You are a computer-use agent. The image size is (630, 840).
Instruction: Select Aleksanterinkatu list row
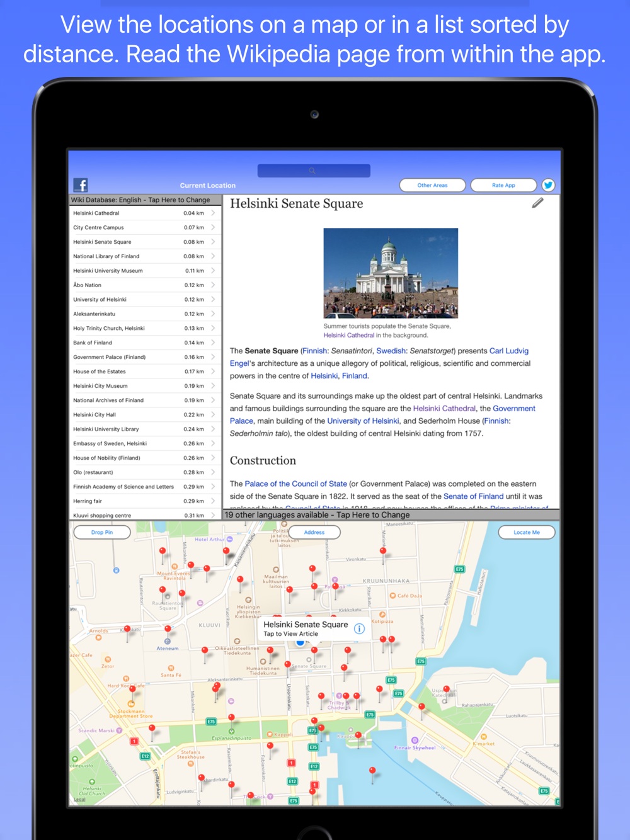point(145,314)
